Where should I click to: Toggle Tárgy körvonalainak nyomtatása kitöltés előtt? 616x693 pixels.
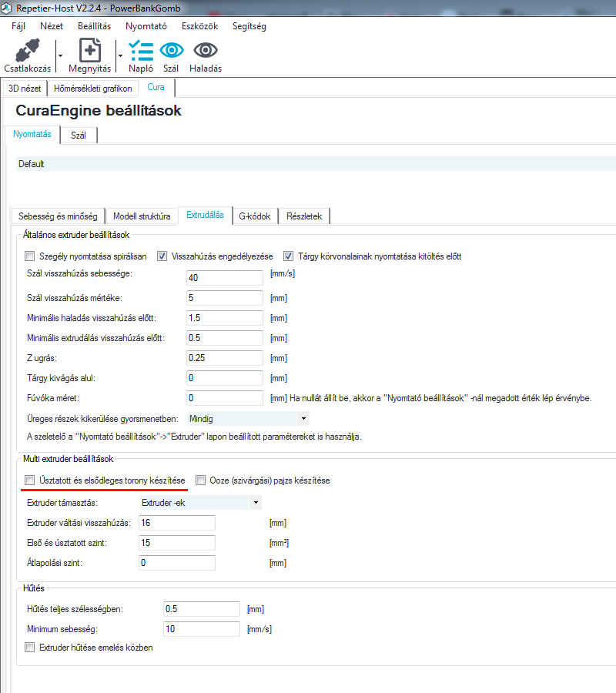pyautogui.click(x=288, y=256)
